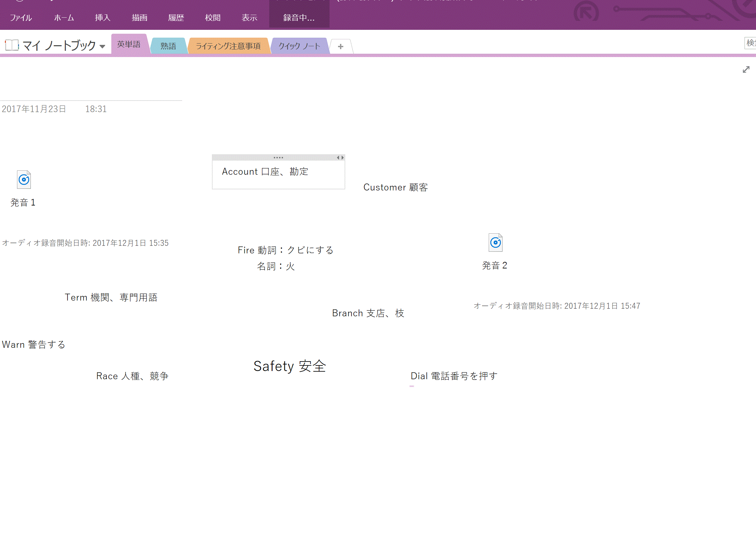Add a new section with the plus tab
Viewport: 756px width, 547px height.
coord(341,46)
